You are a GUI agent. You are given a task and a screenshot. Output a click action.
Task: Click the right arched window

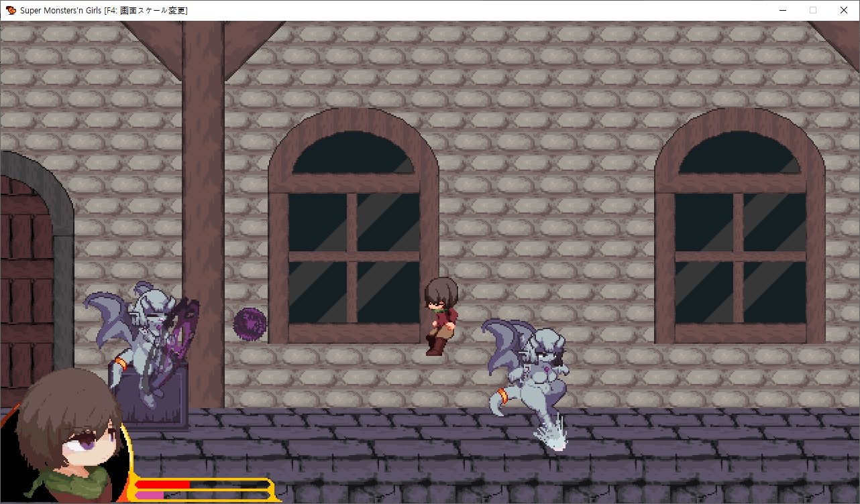(741, 227)
